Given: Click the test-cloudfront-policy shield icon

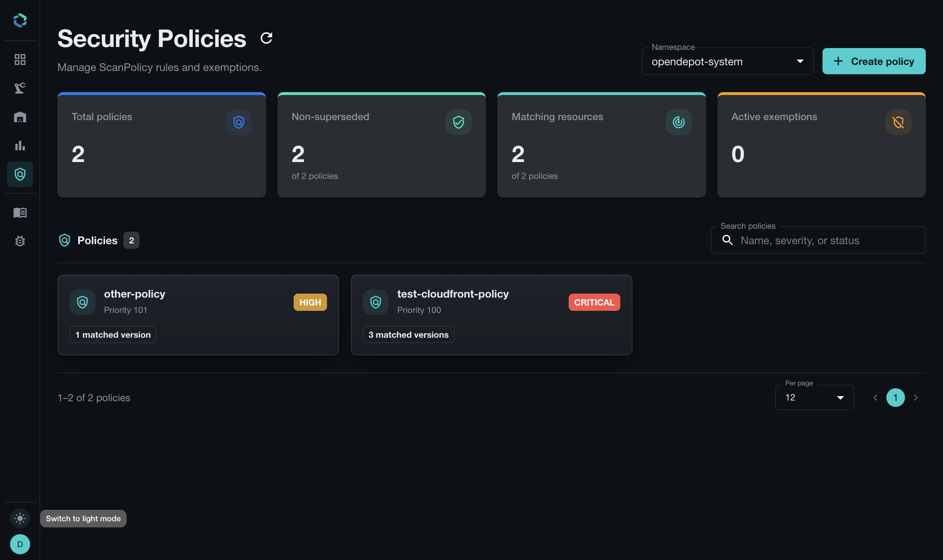Looking at the screenshot, I should 375,302.
